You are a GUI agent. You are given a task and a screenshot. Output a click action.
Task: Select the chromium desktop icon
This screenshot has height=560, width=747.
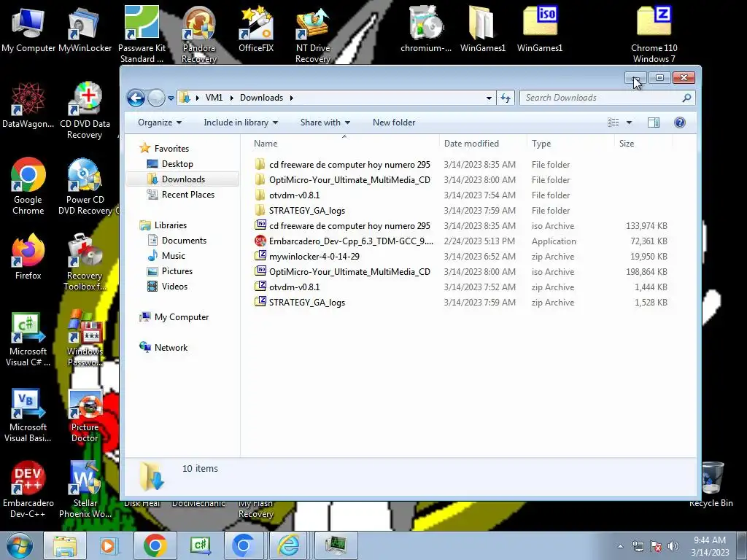tap(426, 29)
